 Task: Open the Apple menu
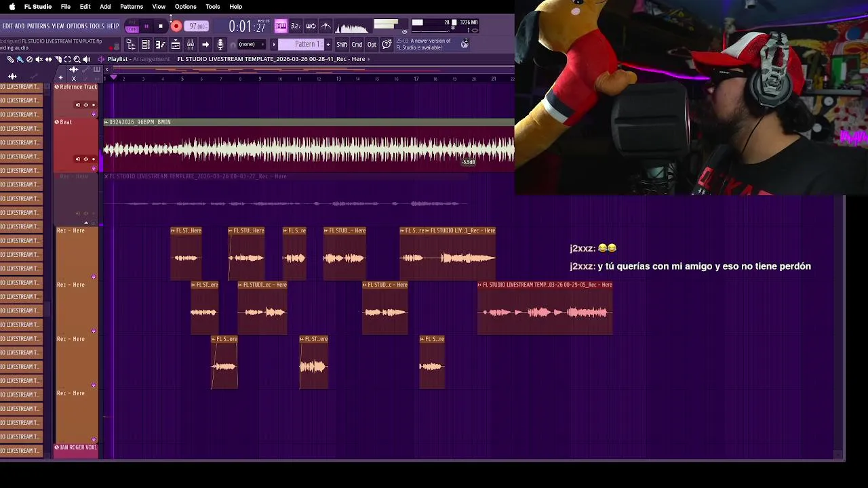pos(12,6)
